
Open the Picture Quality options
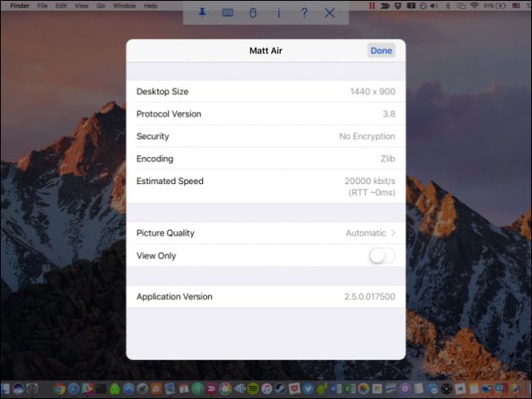point(265,233)
